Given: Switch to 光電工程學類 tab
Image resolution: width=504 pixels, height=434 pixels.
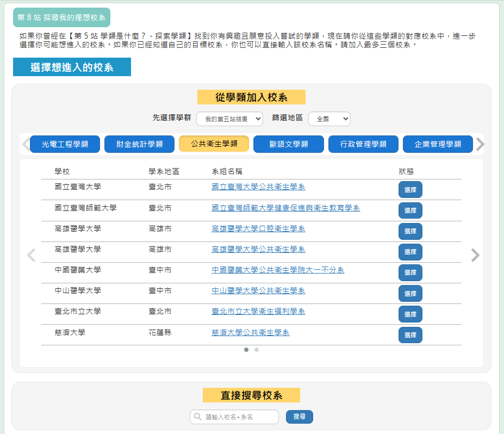Looking at the screenshot, I should pos(65,144).
